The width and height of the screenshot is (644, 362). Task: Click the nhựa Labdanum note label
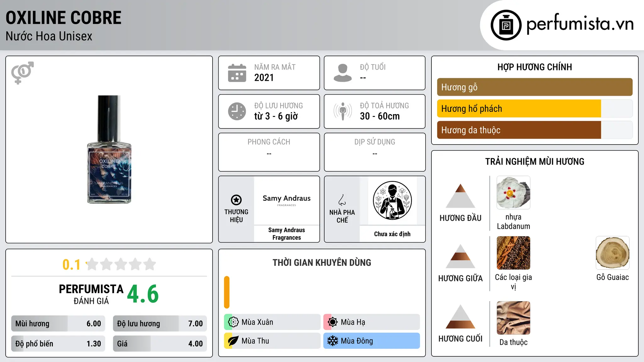(513, 222)
